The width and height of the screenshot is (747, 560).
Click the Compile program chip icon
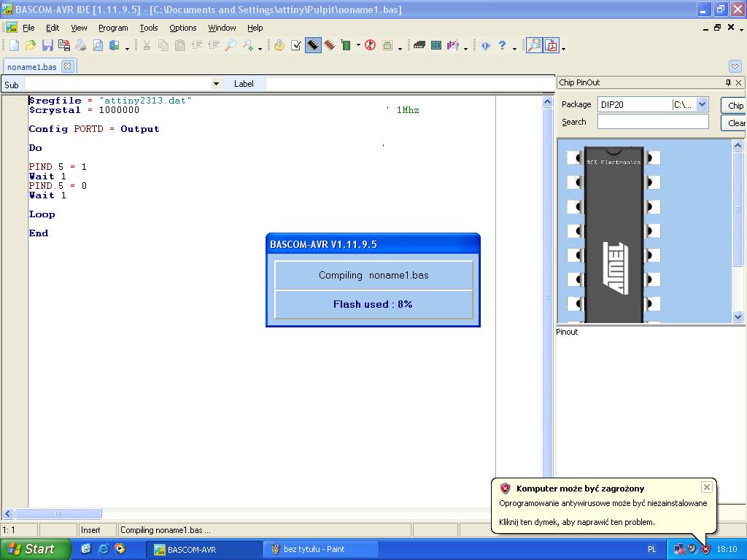(313, 45)
